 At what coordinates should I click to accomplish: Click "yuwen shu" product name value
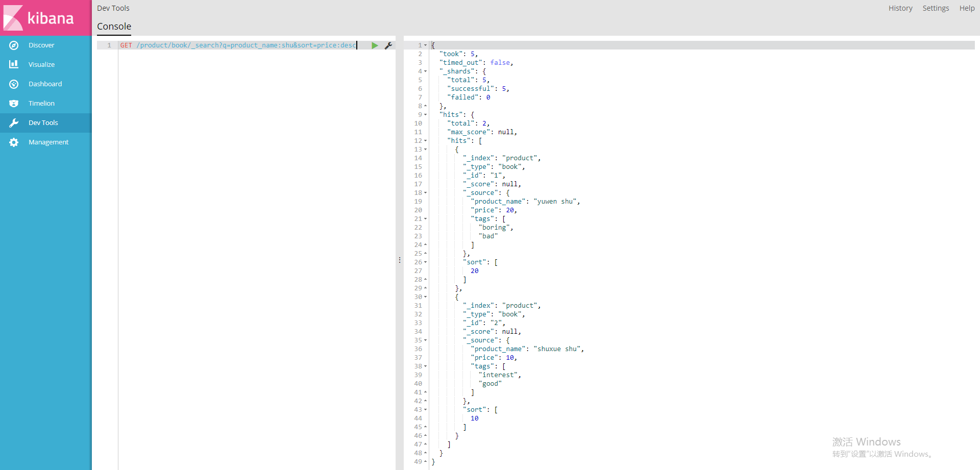(556, 202)
